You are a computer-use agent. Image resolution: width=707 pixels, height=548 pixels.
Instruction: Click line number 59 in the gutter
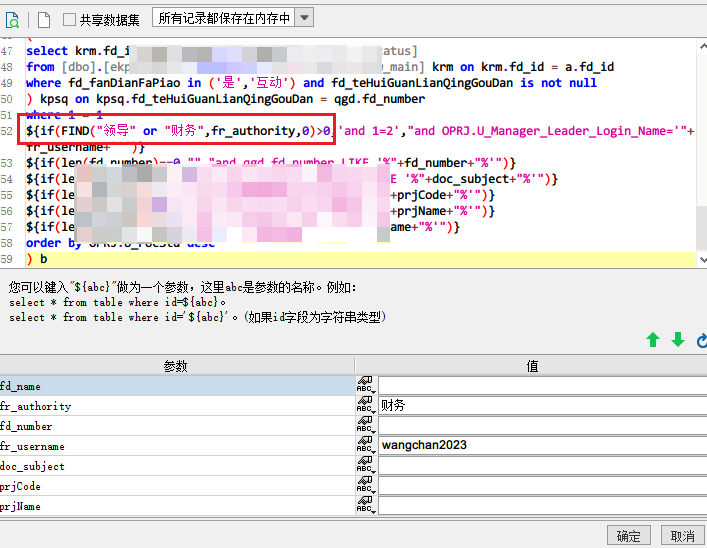(x=6, y=259)
